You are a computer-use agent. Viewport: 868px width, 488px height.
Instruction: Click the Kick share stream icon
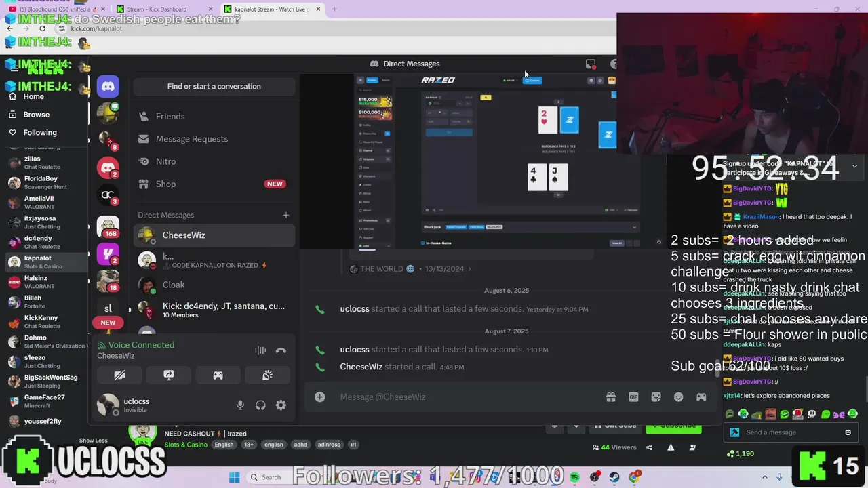pyautogui.click(x=649, y=447)
